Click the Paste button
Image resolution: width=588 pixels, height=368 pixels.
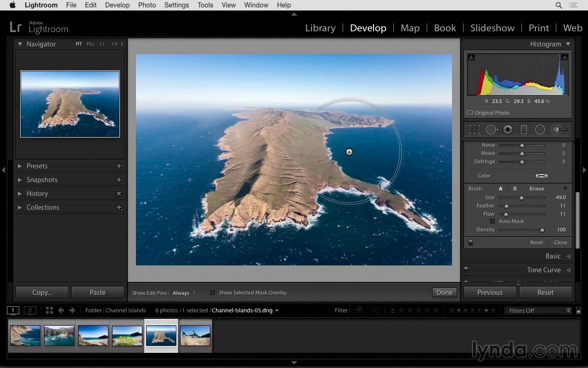97,293
